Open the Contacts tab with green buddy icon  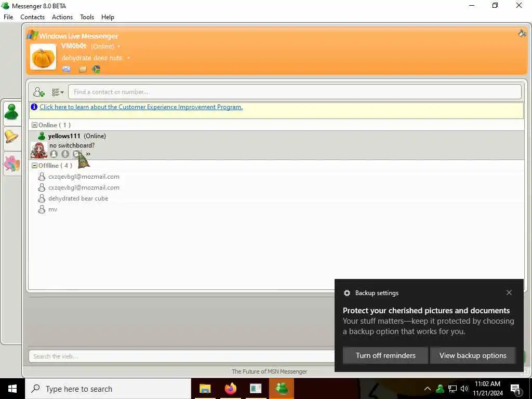pos(11,112)
